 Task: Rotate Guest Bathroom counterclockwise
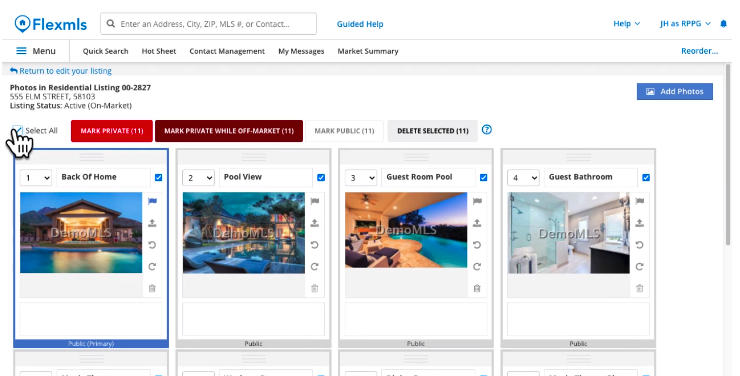point(639,245)
